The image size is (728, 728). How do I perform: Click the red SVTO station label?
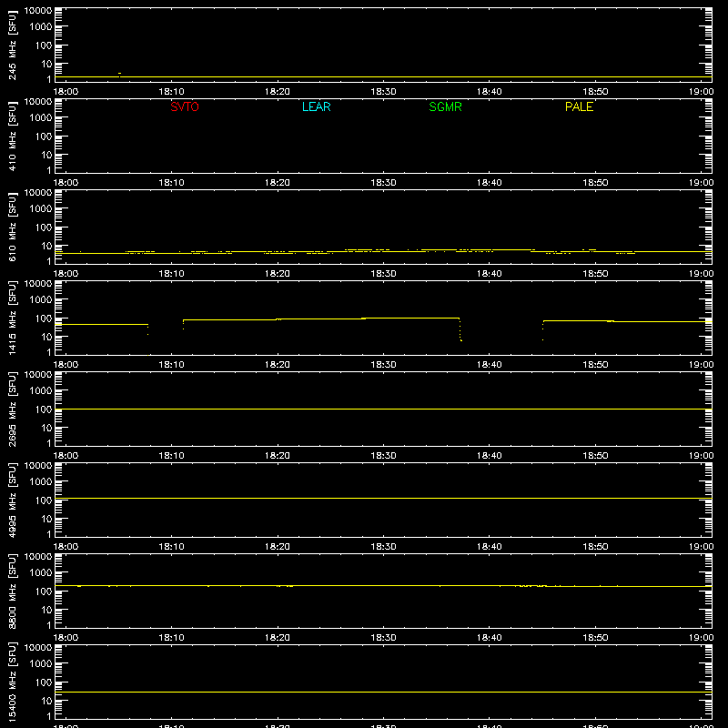coord(185,106)
